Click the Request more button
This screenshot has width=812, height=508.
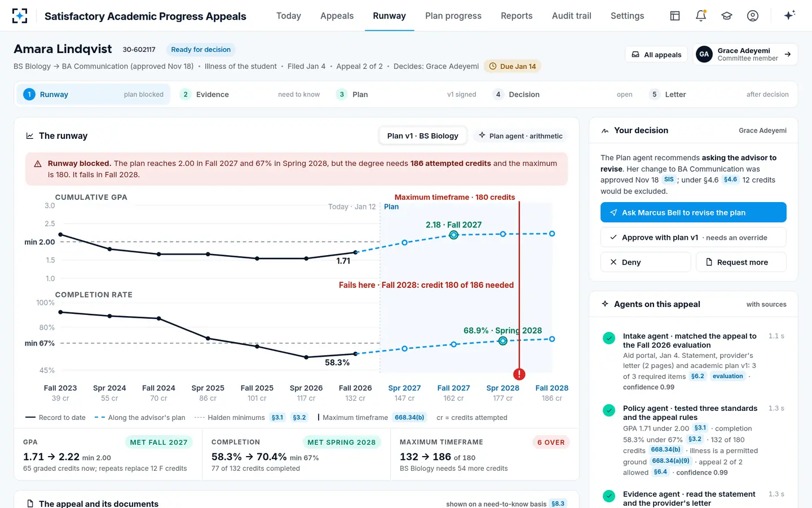pyautogui.click(x=741, y=262)
